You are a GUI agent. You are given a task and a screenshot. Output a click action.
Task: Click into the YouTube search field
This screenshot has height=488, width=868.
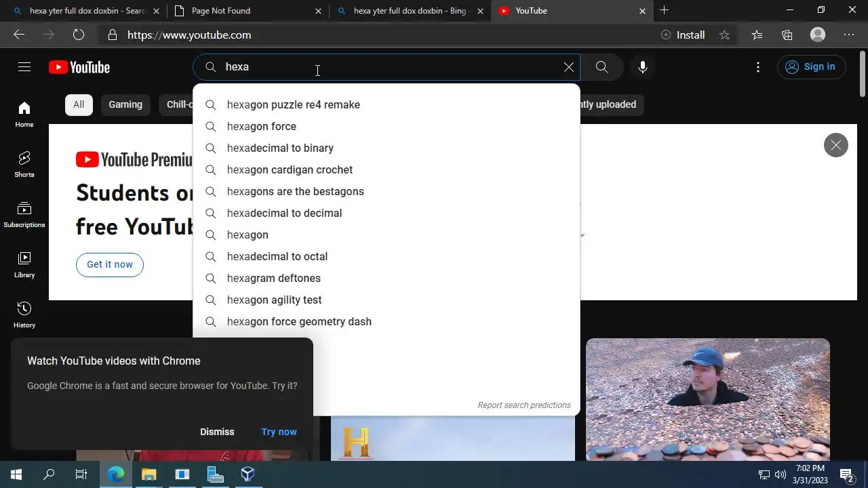(387, 67)
